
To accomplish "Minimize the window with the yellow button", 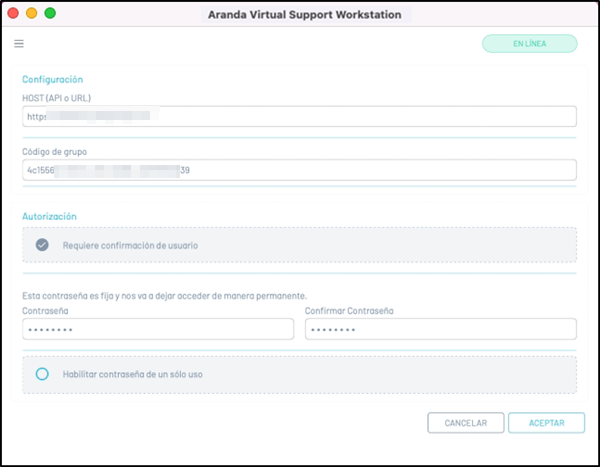I will (31, 14).
